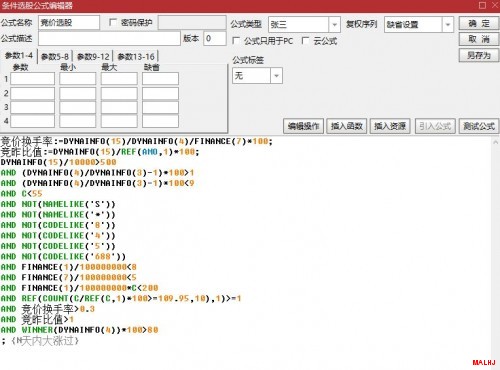Toggle the 云公式 checkbox
500x370 pixels.
(305, 41)
